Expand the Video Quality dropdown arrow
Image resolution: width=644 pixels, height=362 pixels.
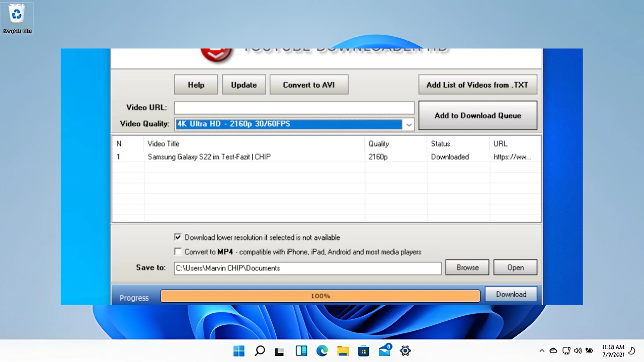(409, 124)
